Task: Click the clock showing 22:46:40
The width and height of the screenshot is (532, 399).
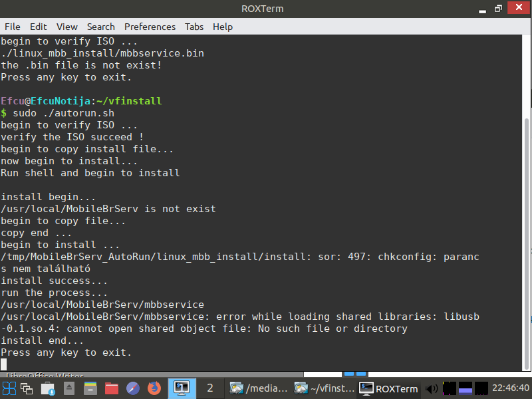Action: [510, 388]
